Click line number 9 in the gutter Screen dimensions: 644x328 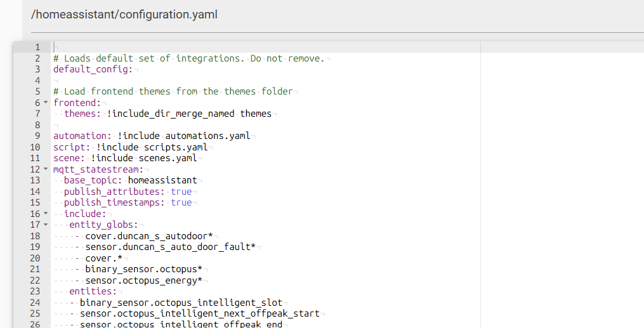pyautogui.click(x=37, y=136)
